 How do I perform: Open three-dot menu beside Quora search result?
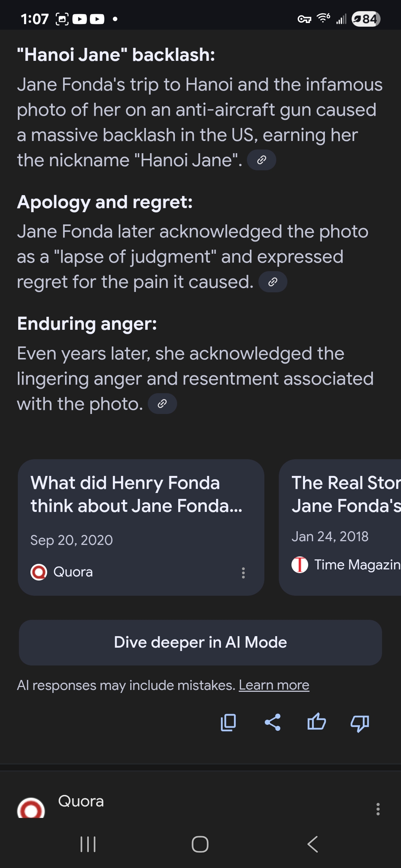pos(378,809)
